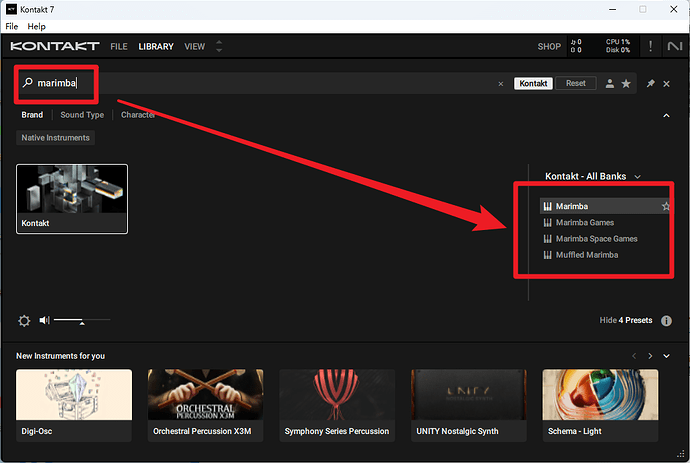
Task: Click the search magnifier icon
Action: (x=28, y=83)
